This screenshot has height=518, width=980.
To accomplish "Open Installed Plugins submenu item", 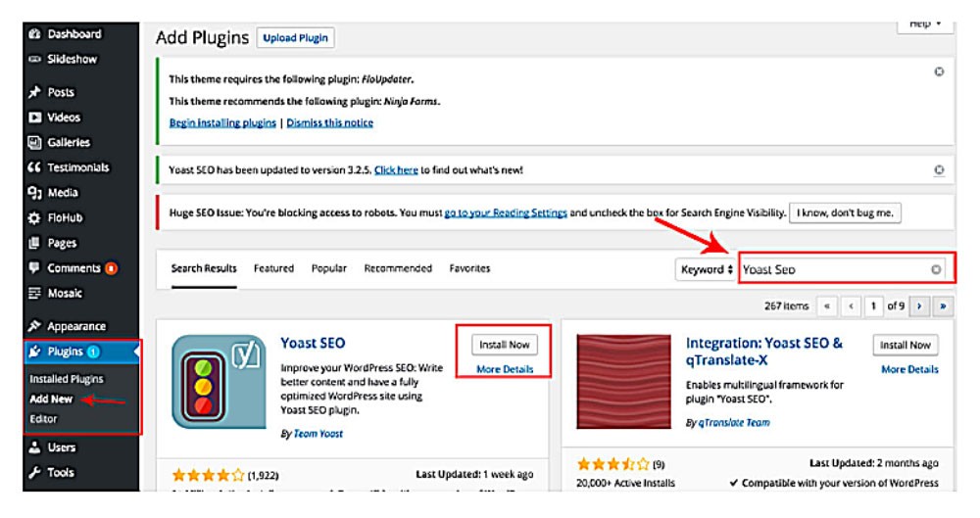I will (67, 379).
